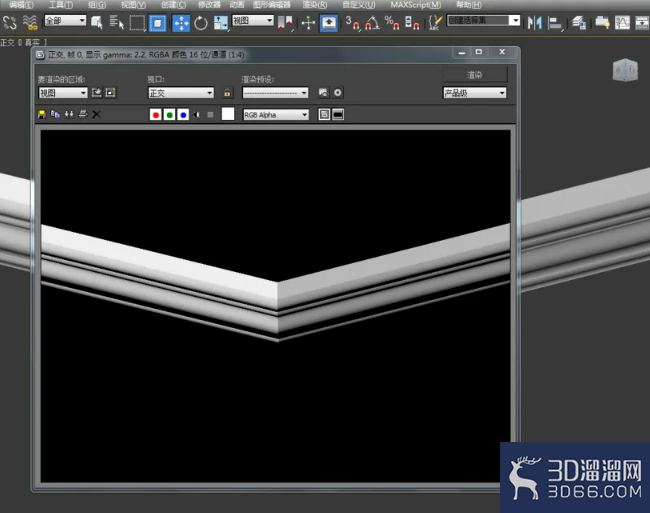Open the Select by Name tool
This screenshot has height=513, width=650.
point(116,22)
